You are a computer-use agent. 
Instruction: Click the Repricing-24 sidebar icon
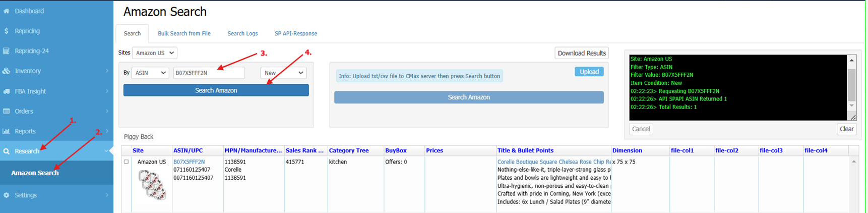click(x=6, y=51)
